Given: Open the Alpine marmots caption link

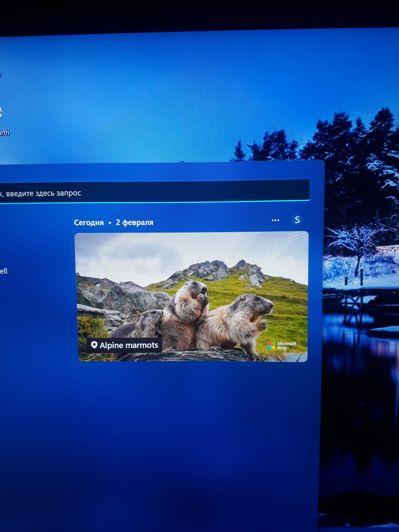Looking at the screenshot, I should (x=129, y=345).
